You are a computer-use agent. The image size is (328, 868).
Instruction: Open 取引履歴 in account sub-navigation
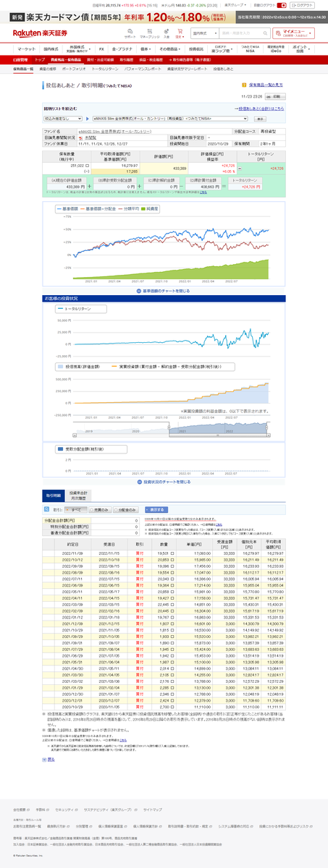126,59
